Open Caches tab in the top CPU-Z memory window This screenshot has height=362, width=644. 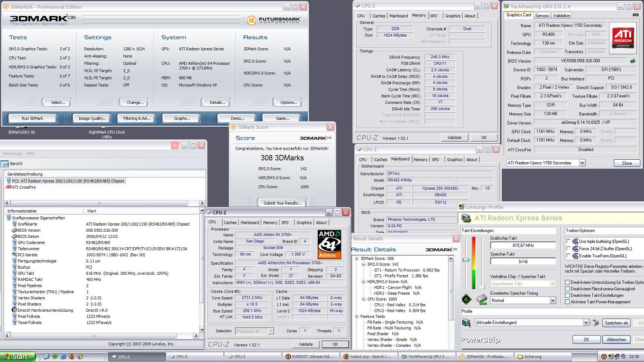coord(379,16)
